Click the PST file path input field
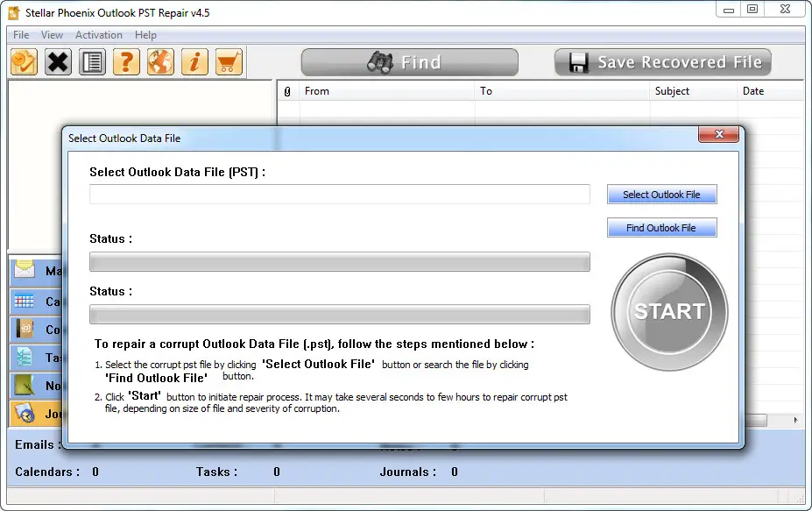The height and width of the screenshot is (511, 812). pos(340,195)
